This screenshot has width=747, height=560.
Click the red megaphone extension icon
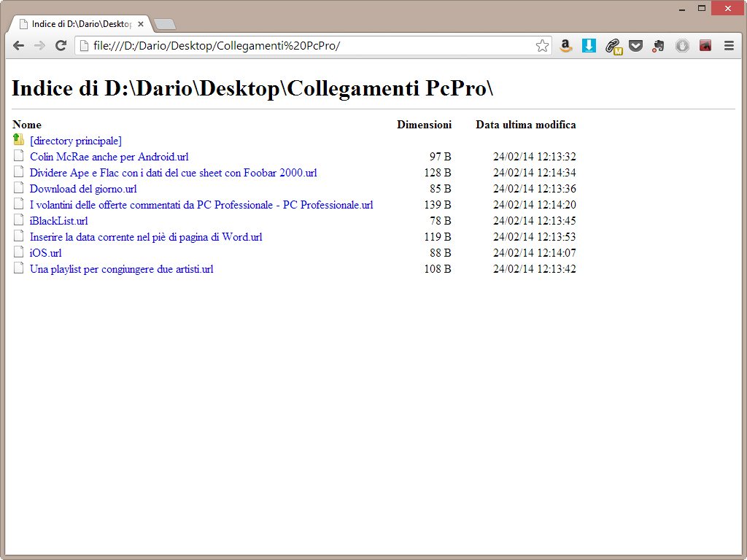(705, 46)
